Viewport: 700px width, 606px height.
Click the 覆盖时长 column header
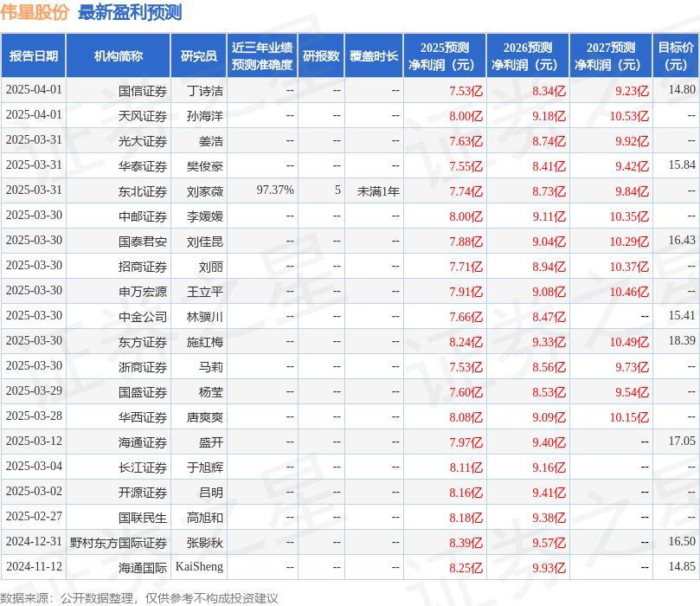click(374, 55)
